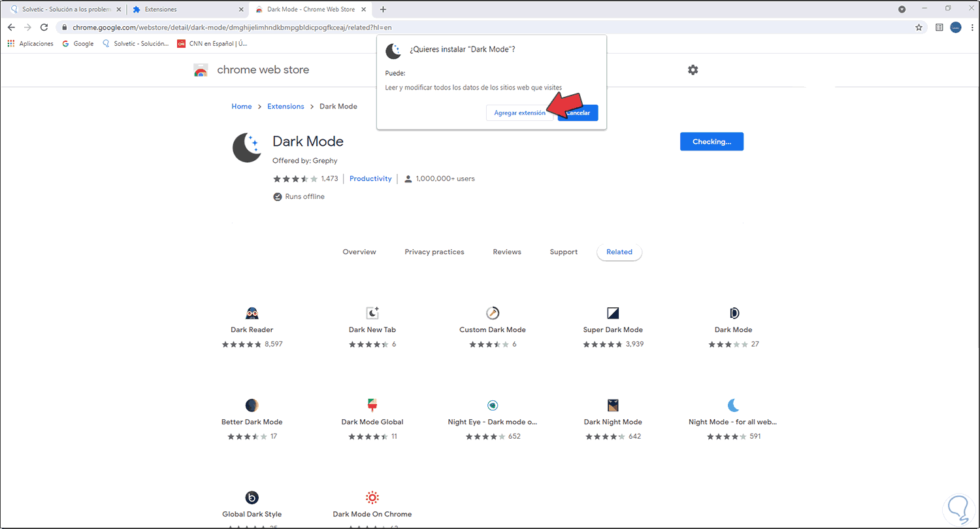
Task: Click the Better Dark Mode extension icon
Action: [252, 405]
